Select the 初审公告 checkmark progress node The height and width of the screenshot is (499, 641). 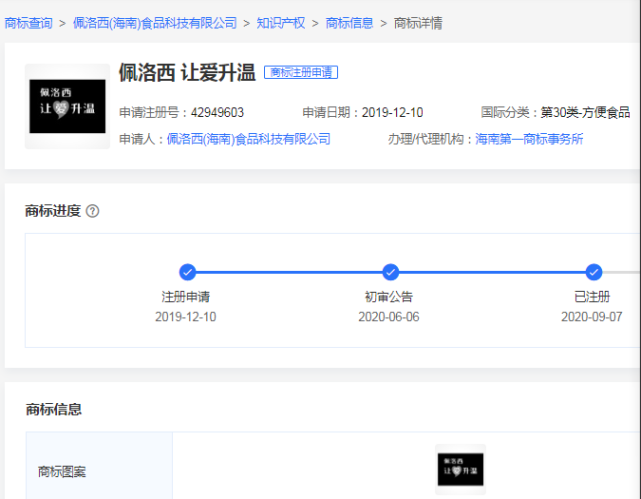click(x=390, y=272)
